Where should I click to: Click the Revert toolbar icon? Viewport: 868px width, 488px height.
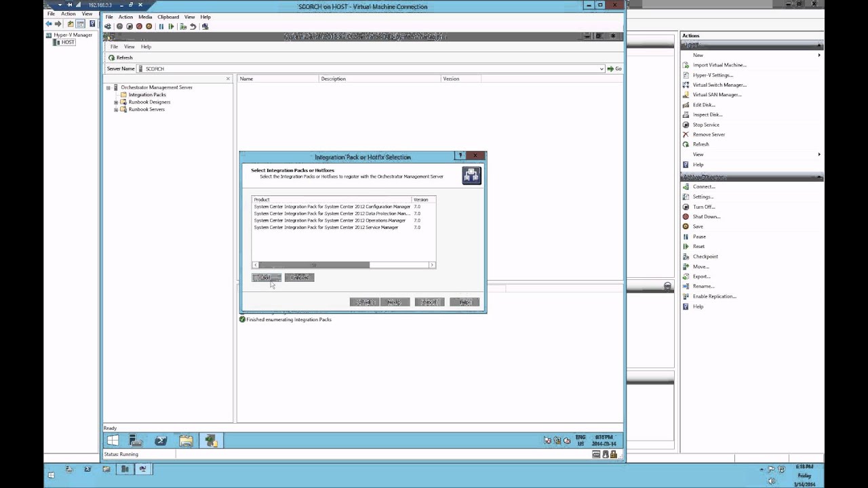pos(193,26)
